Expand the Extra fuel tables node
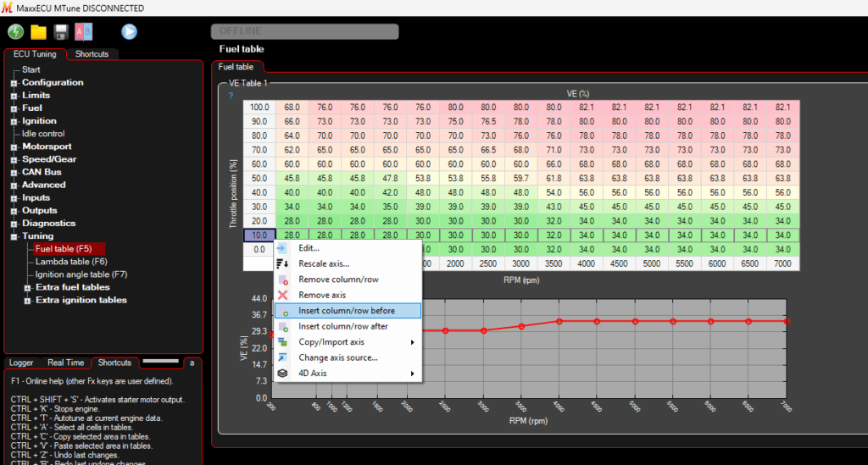This screenshot has height=465, width=868. [27, 287]
